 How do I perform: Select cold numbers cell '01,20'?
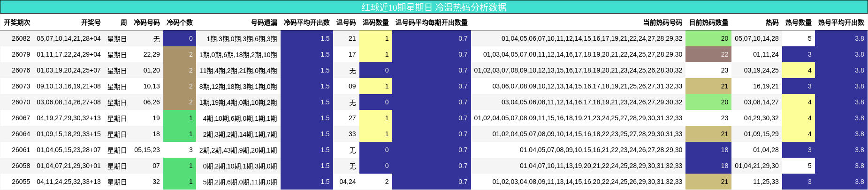152,70
